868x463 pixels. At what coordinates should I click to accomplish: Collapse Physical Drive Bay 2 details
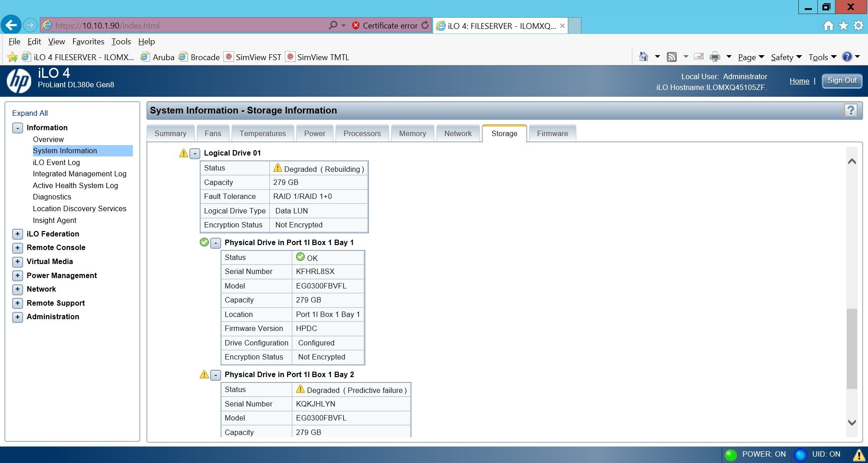coord(216,375)
